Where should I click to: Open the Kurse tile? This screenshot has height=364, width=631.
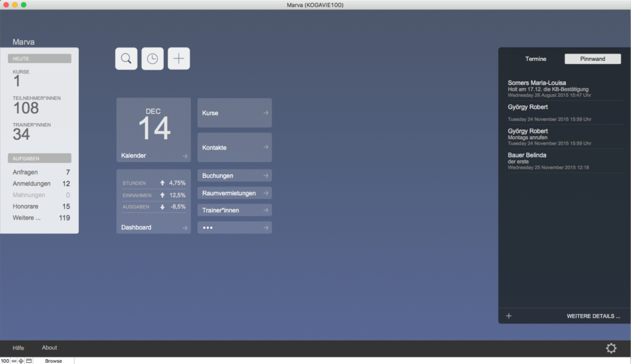click(234, 113)
